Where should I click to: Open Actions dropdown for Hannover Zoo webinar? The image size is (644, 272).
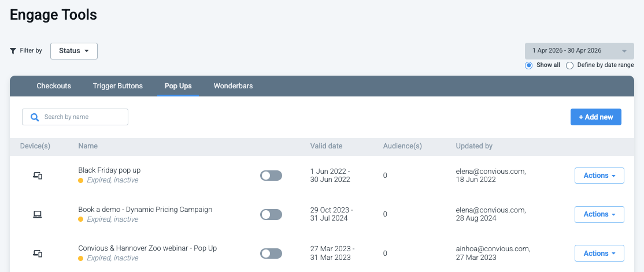tap(599, 253)
